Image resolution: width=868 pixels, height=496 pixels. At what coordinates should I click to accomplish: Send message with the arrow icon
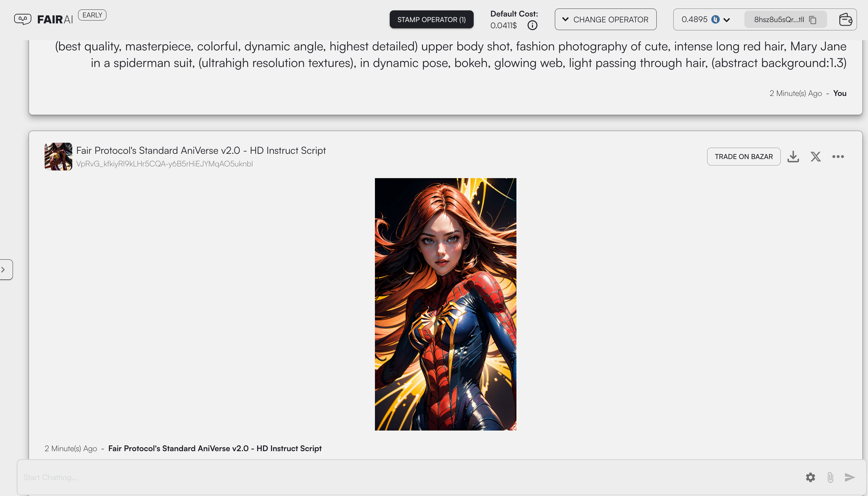850,477
